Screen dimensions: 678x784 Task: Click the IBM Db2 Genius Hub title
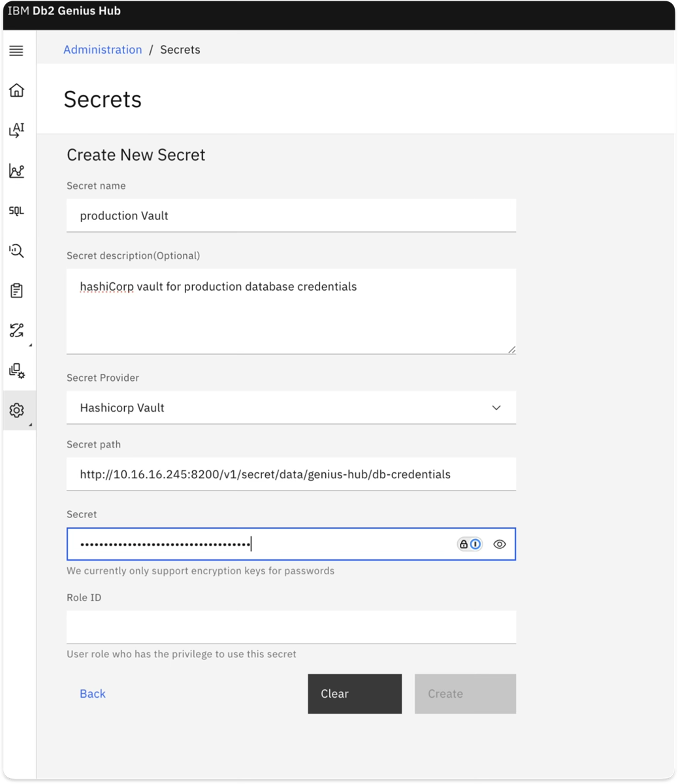pyautogui.click(x=64, y=11)
